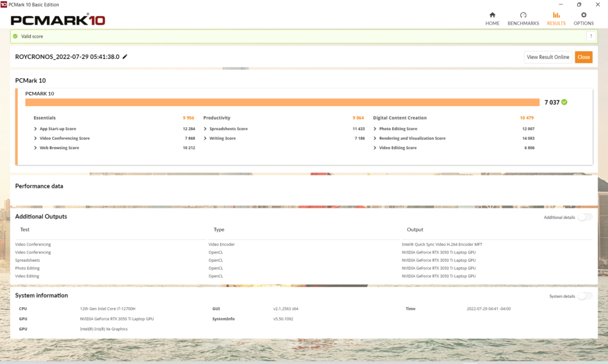The width and height of the screenshot is (608, 364).
Task: Expand App Start-up Score
Action: pos(35,129)
